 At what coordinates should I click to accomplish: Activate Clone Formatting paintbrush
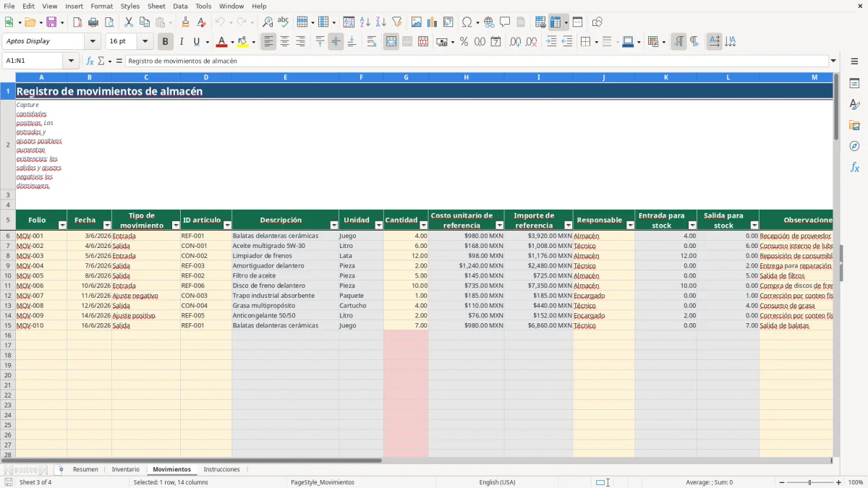(186, 22)
